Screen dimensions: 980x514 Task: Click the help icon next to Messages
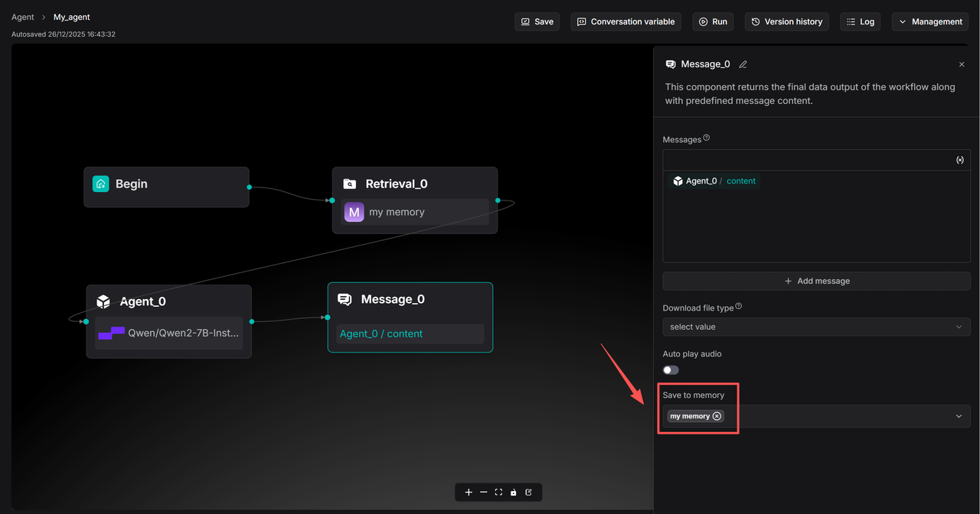click(x=707, y=138)
